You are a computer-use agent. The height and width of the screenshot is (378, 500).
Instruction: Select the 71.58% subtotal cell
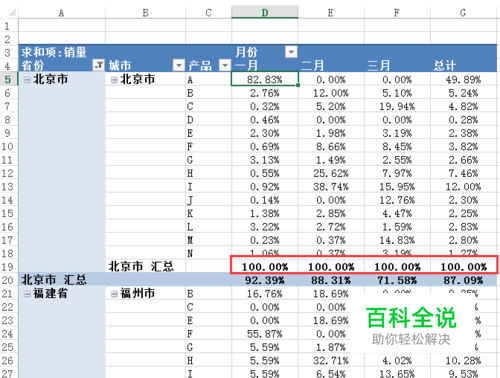397,280
